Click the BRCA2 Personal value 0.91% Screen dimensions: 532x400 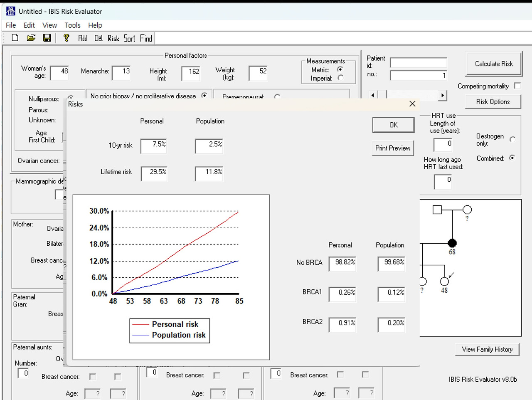tap(342, 324)
